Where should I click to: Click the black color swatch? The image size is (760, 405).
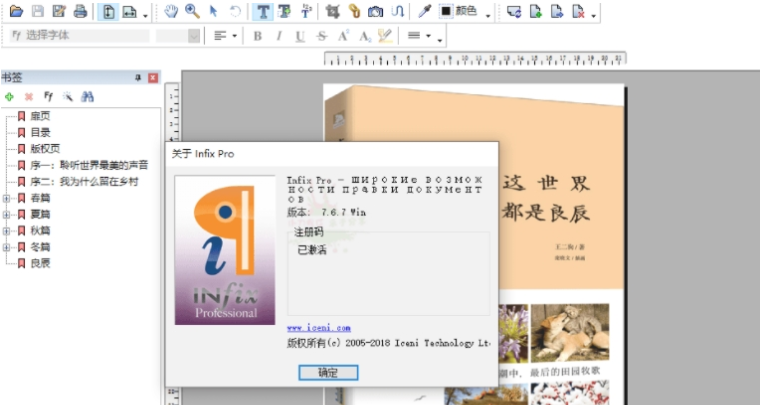446,11
